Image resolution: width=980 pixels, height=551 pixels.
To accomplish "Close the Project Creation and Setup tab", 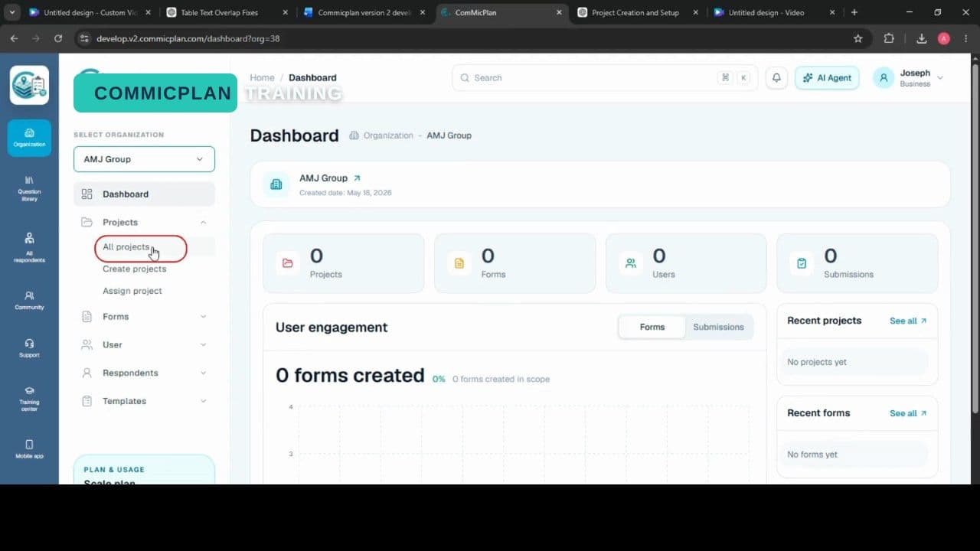I will pyautogui.click(x=696, y=12).
